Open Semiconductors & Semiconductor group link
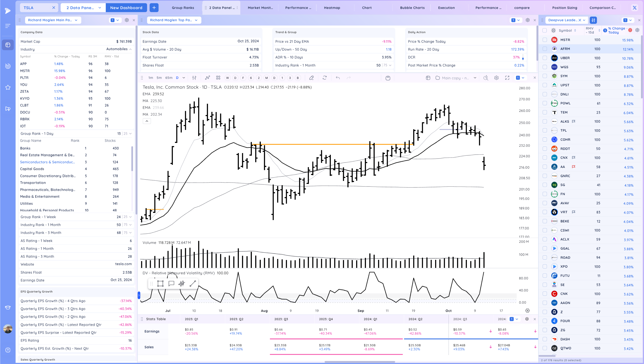The image size is (644, 364). coord(47,162)
